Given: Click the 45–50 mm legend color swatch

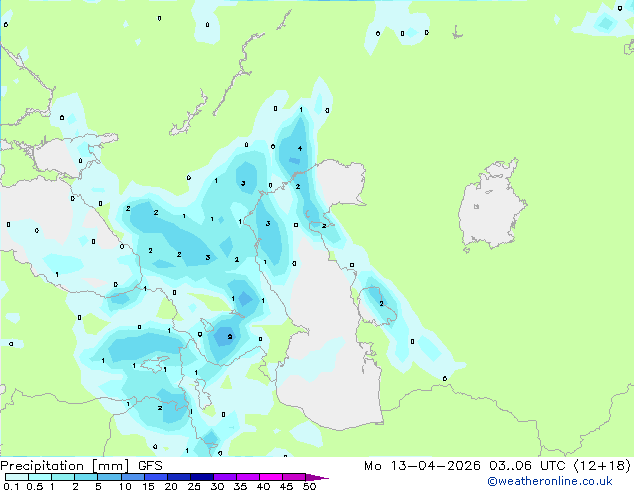Looking at the screenshot, I should pyautogui.click(x=294, y=477).
